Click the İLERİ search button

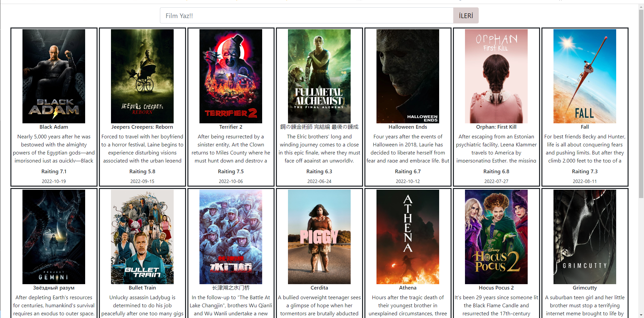466,15
